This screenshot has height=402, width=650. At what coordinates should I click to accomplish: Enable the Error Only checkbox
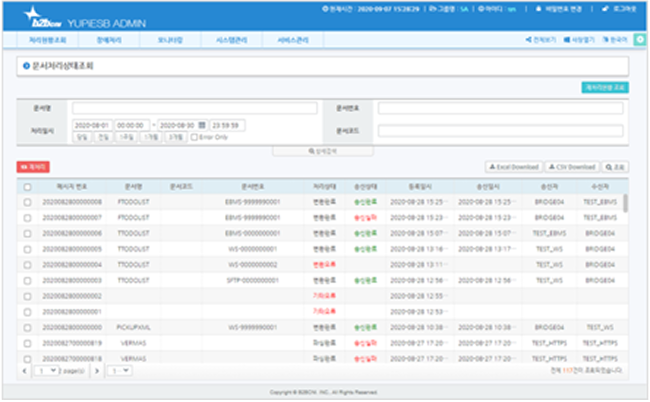(x=194, y=138)
